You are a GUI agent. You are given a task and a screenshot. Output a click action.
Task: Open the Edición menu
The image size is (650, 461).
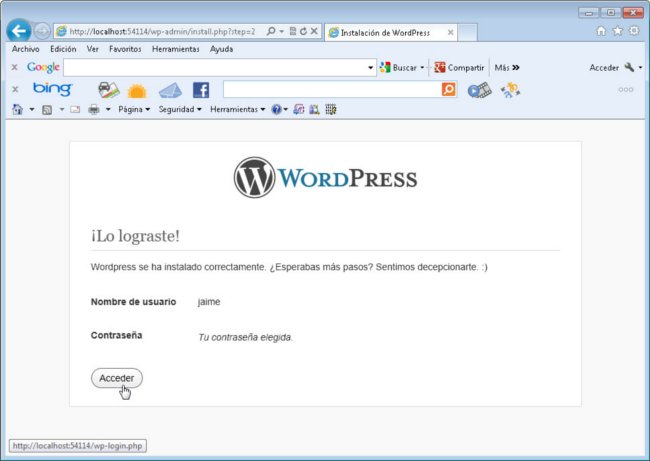[x=63, y=49]
